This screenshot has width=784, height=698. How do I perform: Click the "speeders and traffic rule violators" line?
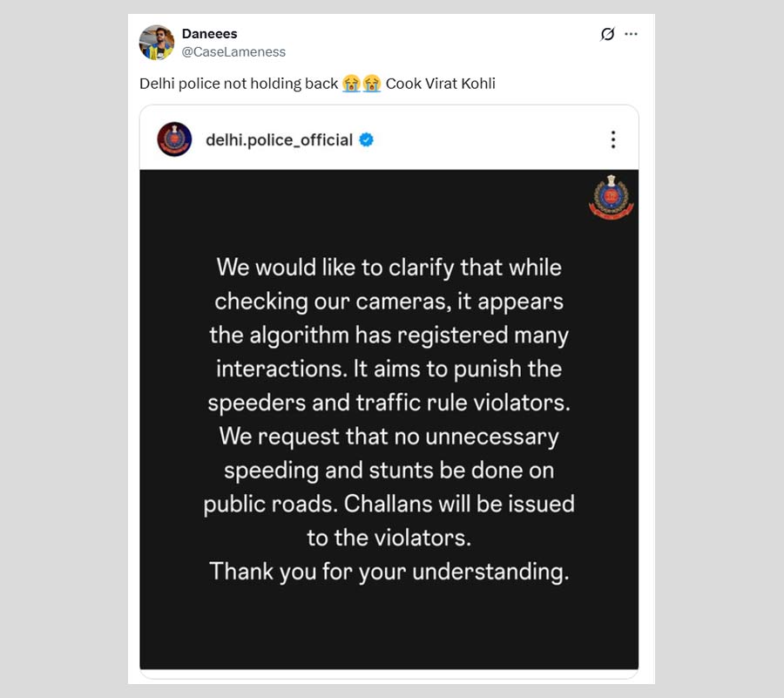pos(389,402)
